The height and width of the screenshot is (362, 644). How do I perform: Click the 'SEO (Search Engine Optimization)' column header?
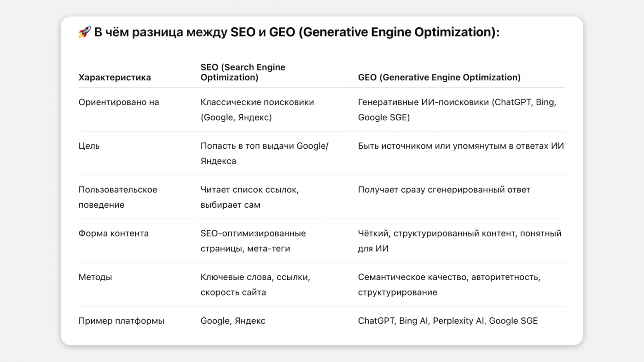[243, 72]
